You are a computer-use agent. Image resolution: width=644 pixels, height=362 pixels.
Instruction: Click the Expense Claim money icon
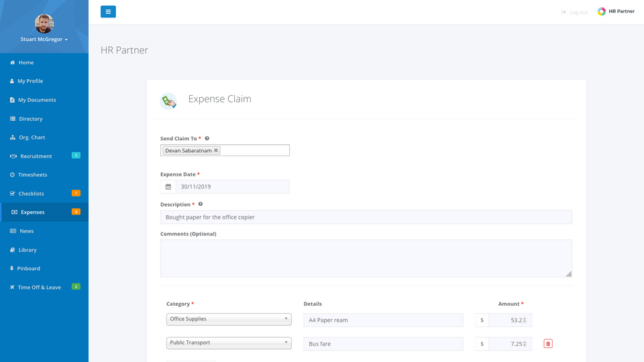coord(168,101)
